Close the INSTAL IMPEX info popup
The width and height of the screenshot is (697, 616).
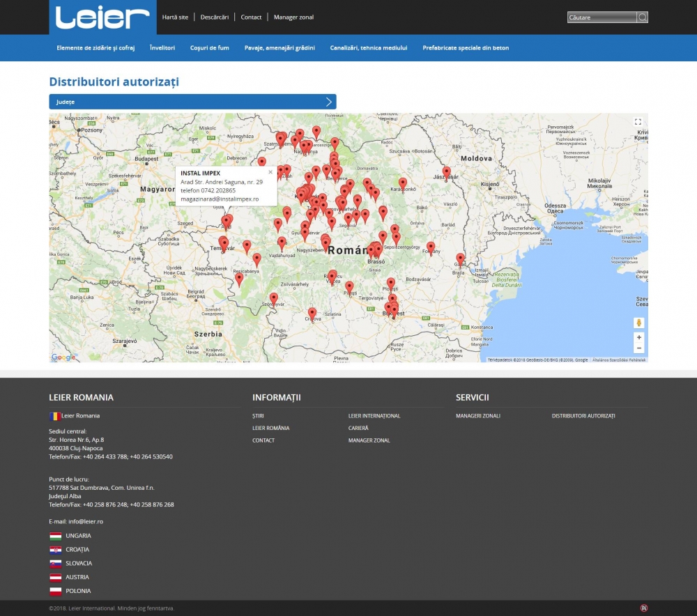point(270,172)
